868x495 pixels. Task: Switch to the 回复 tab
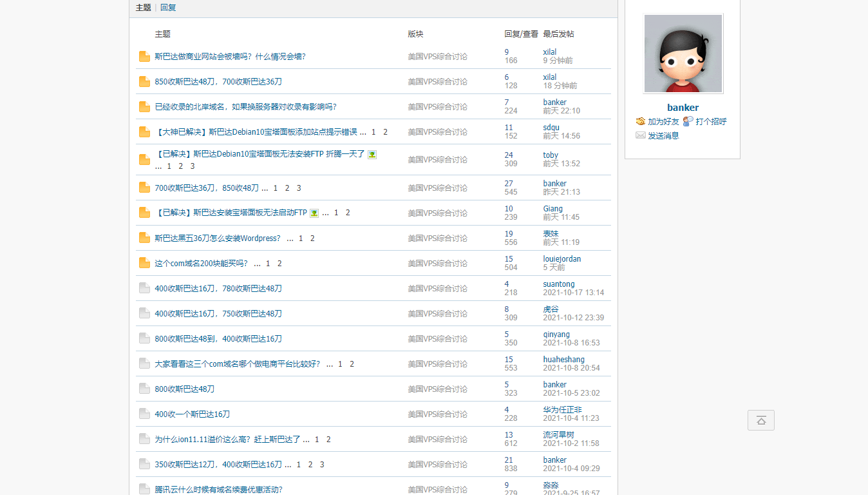tap(168, 8)
